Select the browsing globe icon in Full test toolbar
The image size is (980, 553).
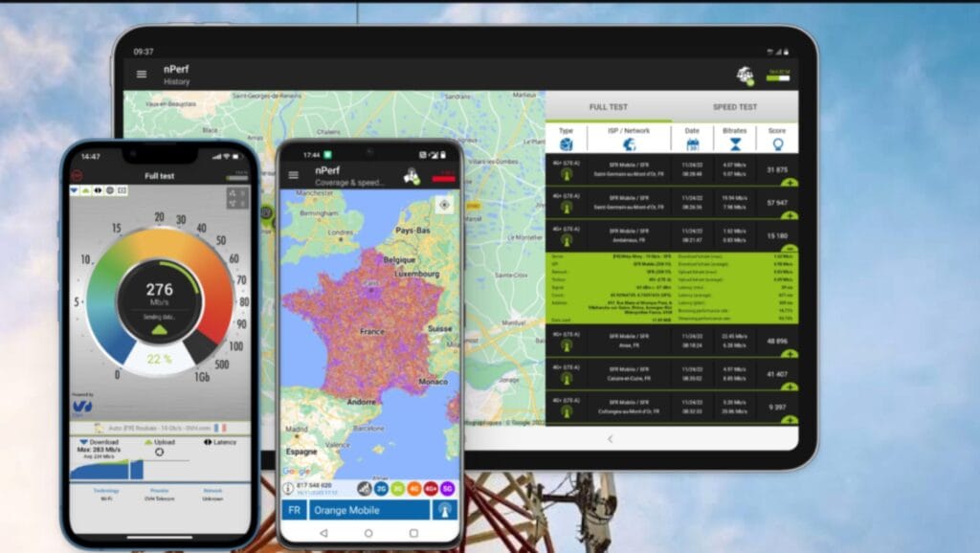(110, 190)
